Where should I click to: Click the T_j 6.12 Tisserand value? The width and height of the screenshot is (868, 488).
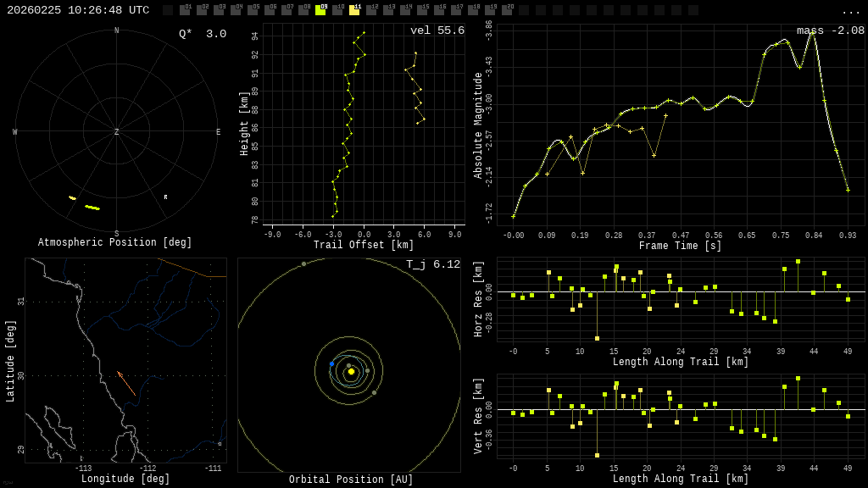[432, 264]
